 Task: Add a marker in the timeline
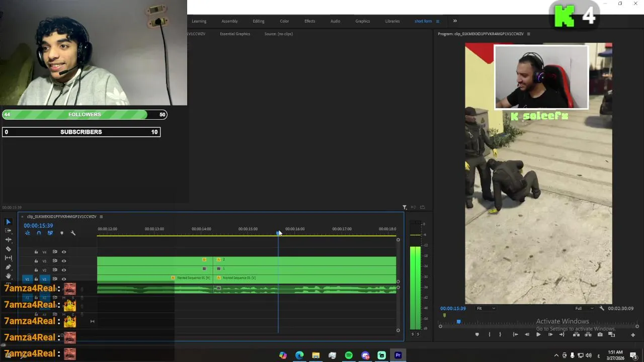pyautogui.click(x=62, y=233)
